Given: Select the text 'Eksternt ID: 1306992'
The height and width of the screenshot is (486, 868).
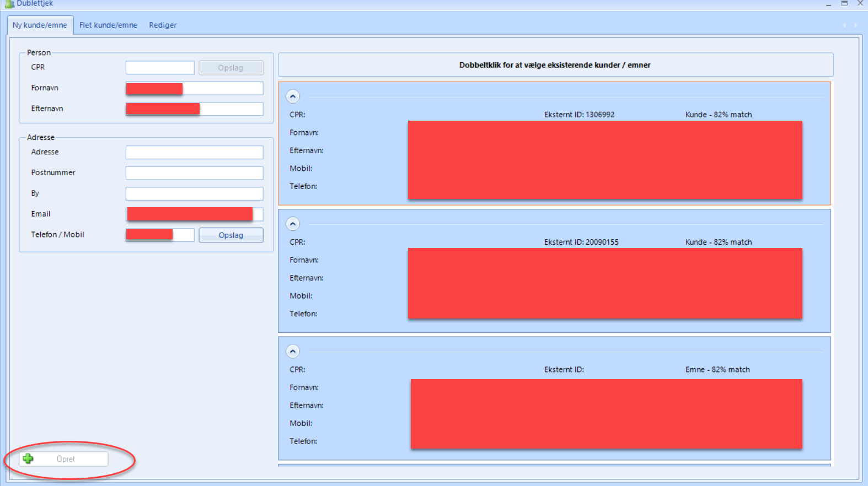Looking at the screenshot, I should [579, 115].
